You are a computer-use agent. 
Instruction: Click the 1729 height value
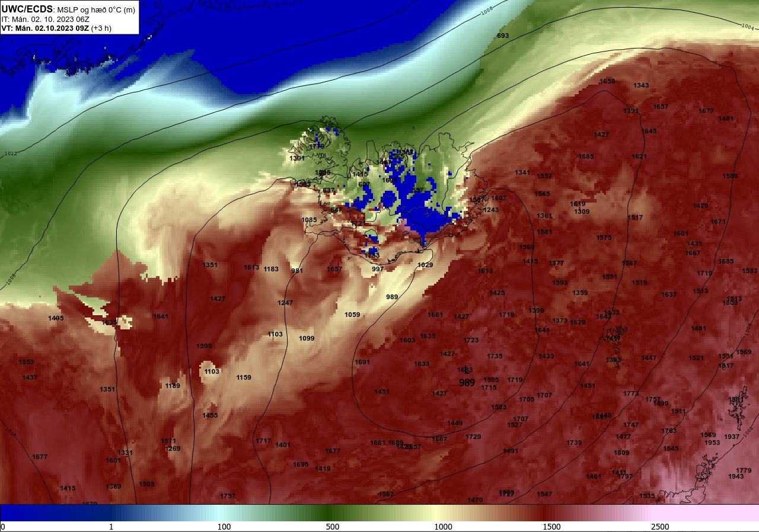[473, 437]
